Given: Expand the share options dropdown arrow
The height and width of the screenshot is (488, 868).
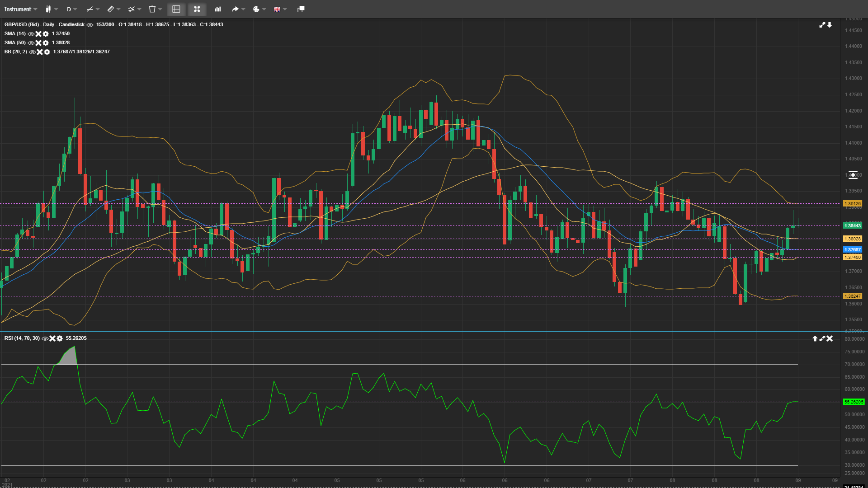Looking at the screenshot, I should (x=243, y=9).
